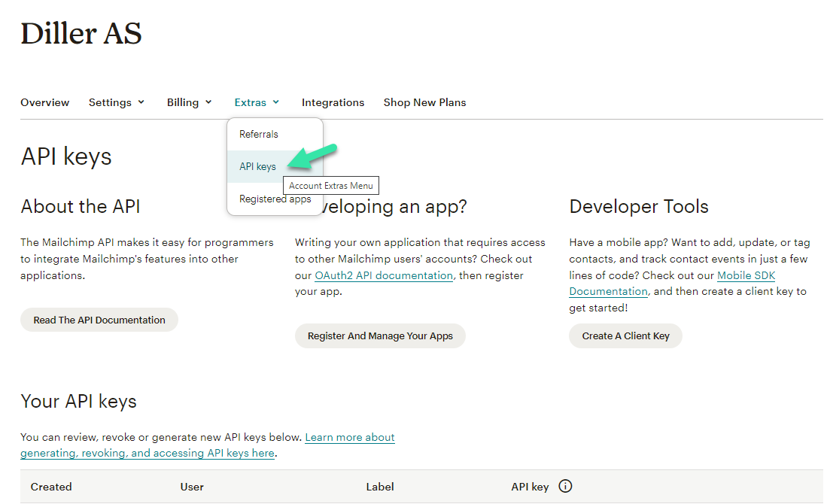Click Read The API Documentation
The height and width of the screenshot is (504, 830).
[99, 320]
